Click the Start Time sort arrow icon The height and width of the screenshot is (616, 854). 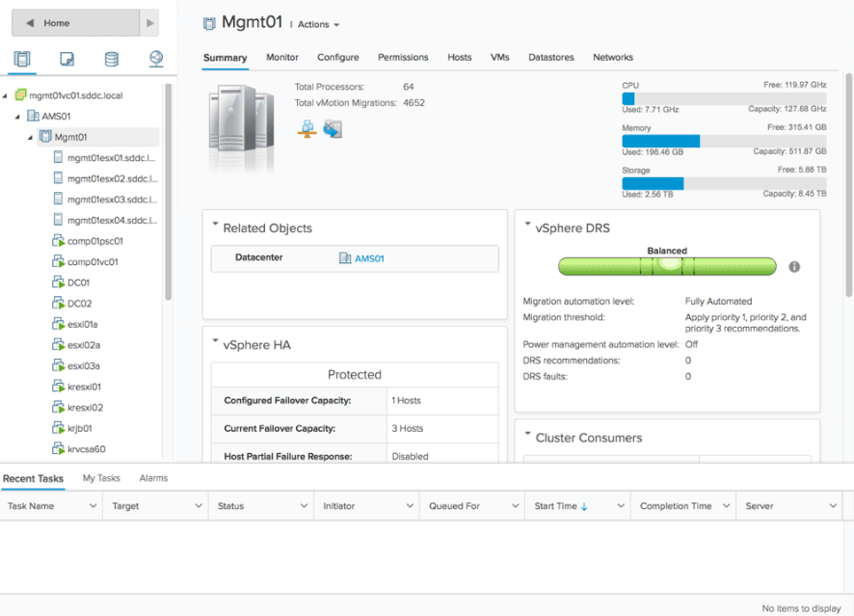(x=584, y=506)
